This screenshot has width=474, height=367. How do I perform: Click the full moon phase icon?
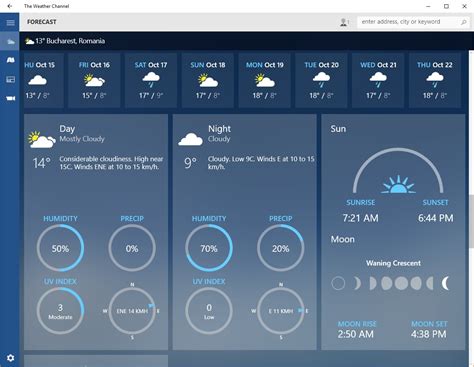pos(401,283)
